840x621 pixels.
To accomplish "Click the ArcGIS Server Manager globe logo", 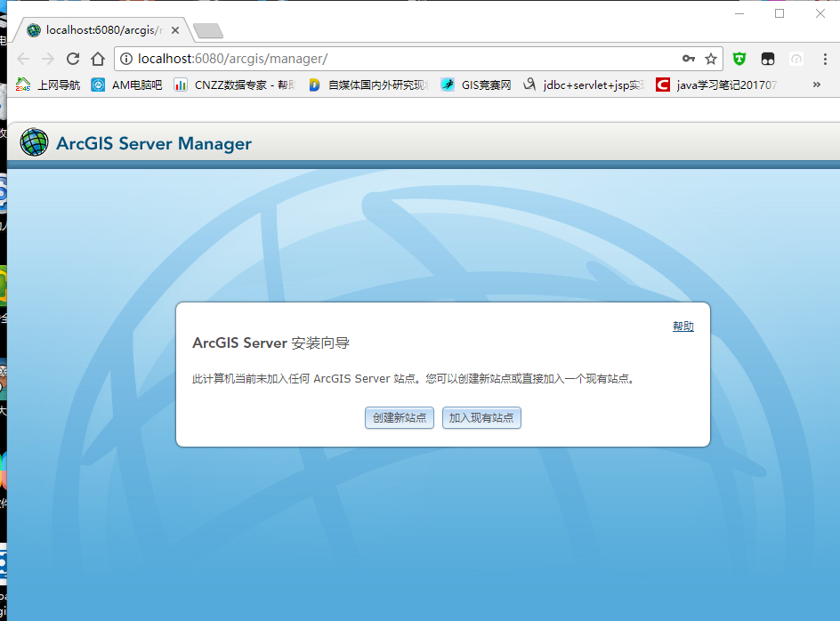I will [x=35, y=142].
